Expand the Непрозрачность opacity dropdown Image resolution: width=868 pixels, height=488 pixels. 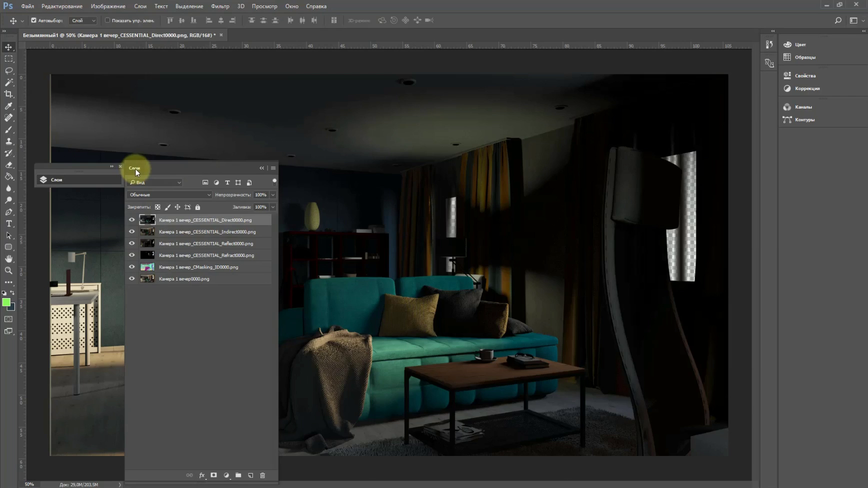coord(273,195)
